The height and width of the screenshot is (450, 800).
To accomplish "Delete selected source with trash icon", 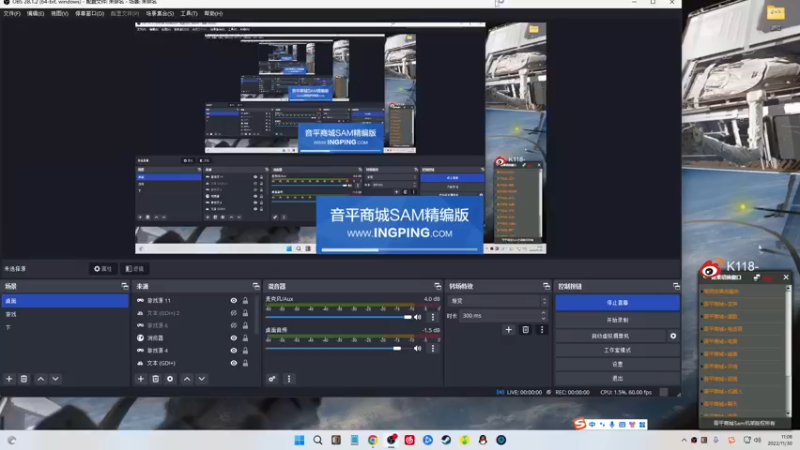I will (156, 379).
